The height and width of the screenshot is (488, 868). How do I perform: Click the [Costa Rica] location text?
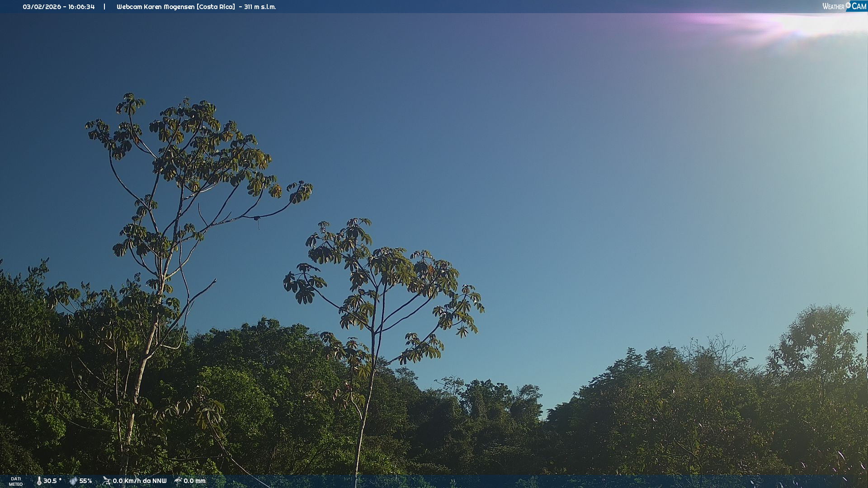(216, 7)
